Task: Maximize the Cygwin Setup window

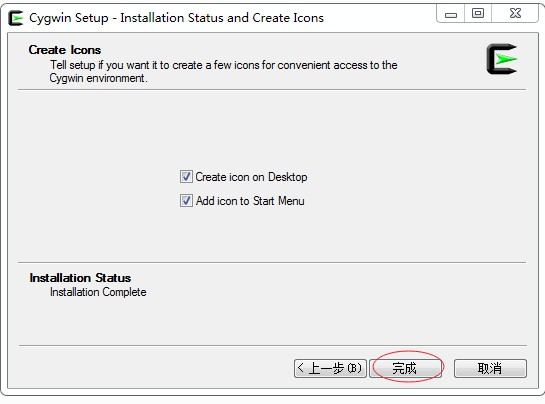Action: click(478, 14)
